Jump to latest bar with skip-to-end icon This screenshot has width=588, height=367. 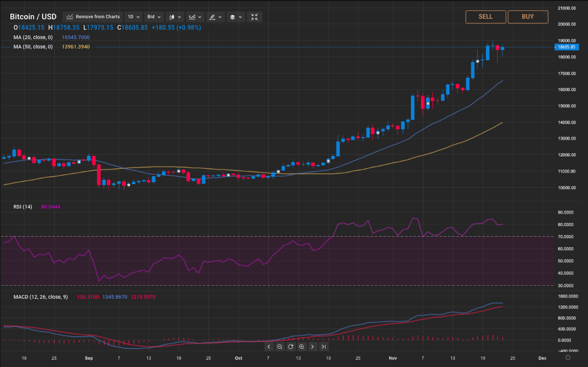323,347
